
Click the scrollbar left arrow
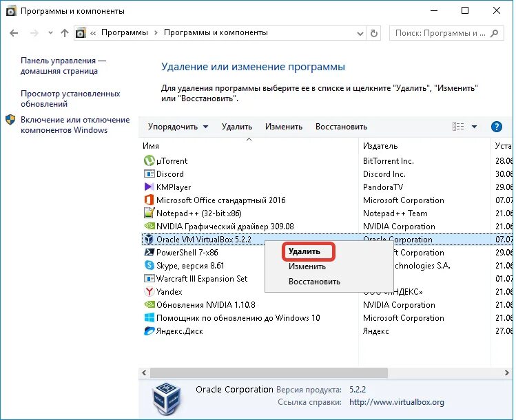(x=144, y=372)
